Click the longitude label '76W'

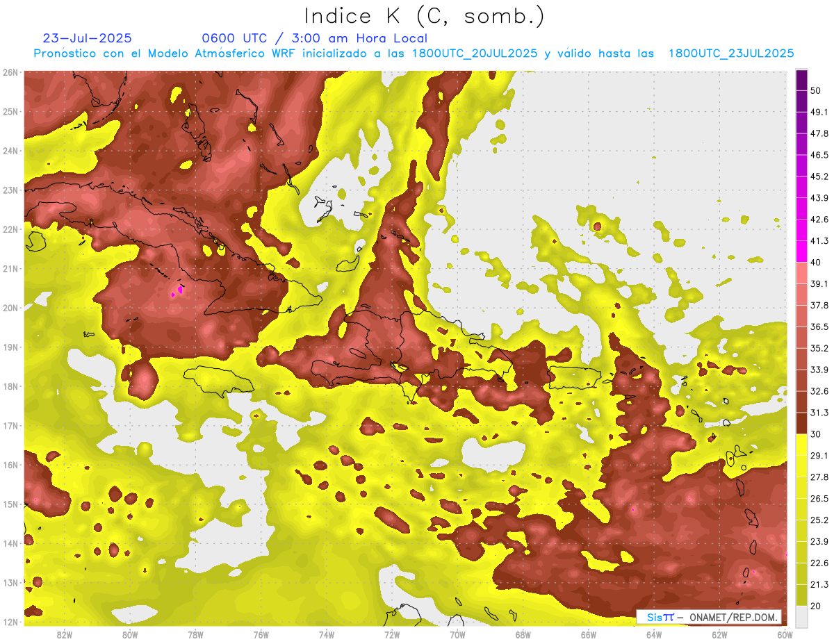(261, 635)
